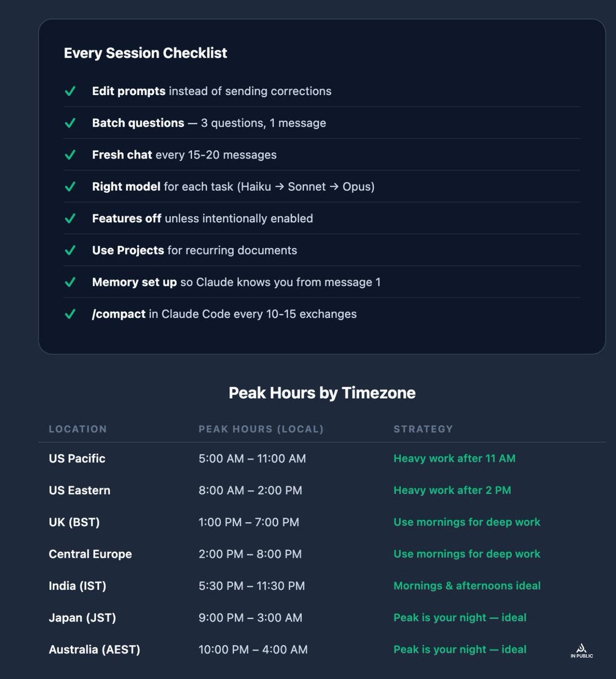Screen dimensions: 616x679
Task: Select the US Pacific row label
Action: point(77,458)
